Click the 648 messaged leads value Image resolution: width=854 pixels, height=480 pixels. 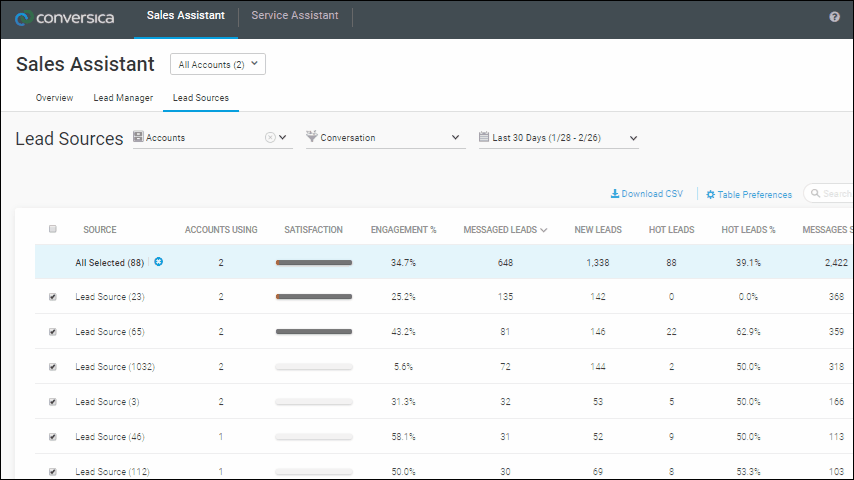(x=505, y=263)
